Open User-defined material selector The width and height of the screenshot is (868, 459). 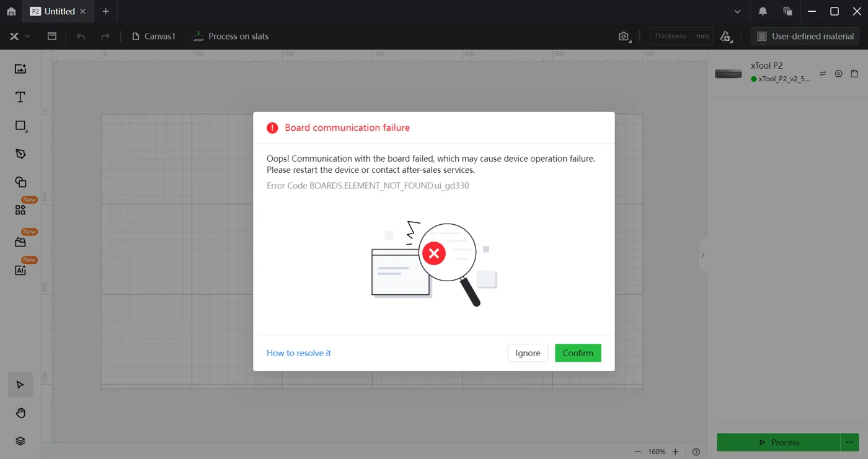805,36
